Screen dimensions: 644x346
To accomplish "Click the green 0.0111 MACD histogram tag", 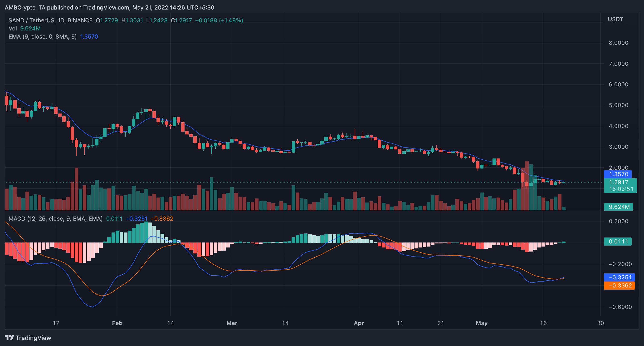I will click(x=618, y=242).
